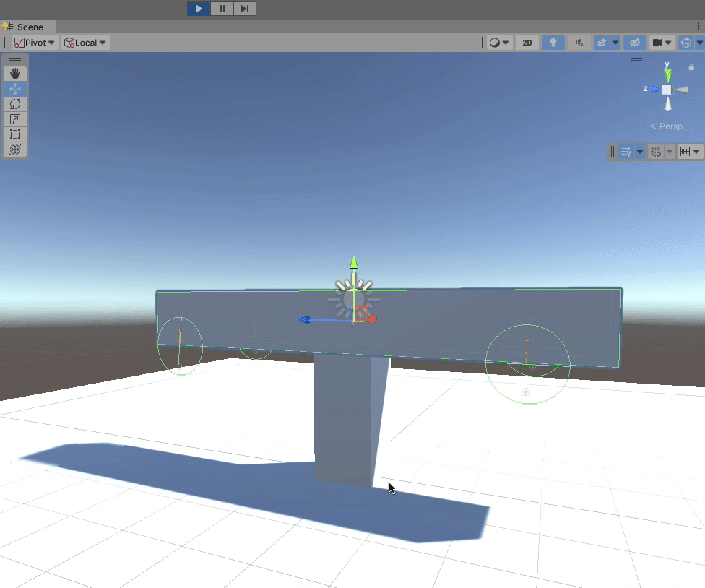This screenshot has height=588, width=705.
Task: Select the Move tool
Action: pyautogui.click(x=14, y=88)
